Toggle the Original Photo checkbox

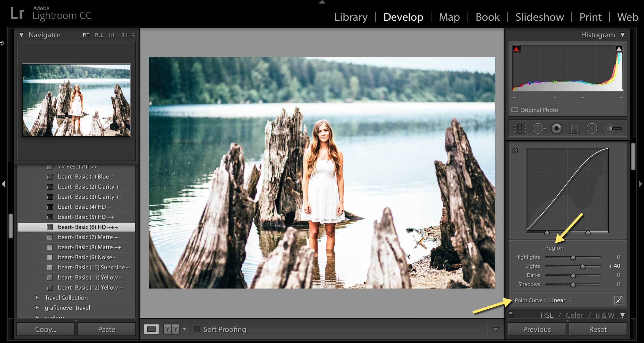click(514, 110)
